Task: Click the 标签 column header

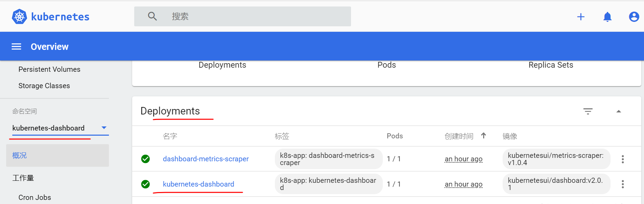Action: [x=282, y=136]
